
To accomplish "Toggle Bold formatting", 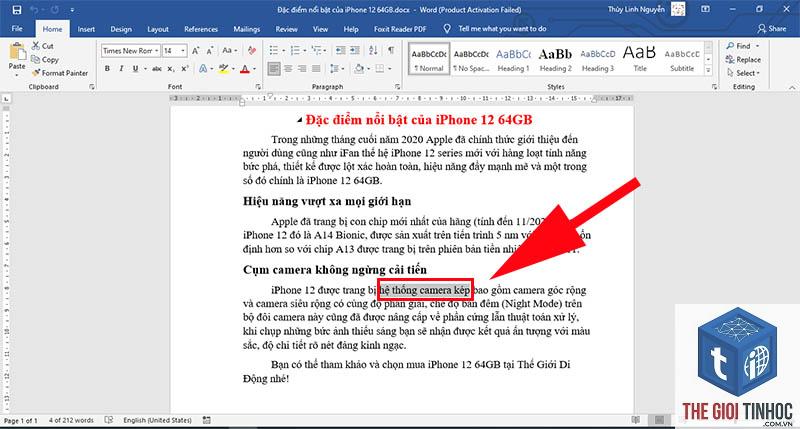I will tap(107, 68).
